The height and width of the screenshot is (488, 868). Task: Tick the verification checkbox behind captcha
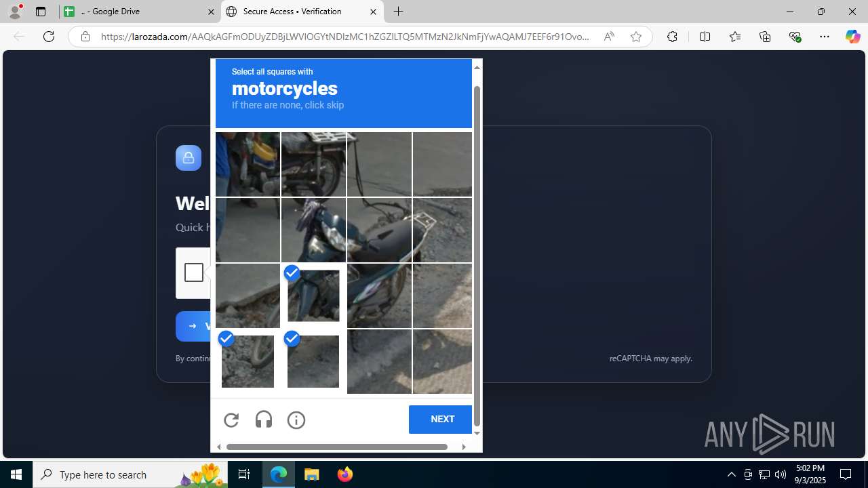(194, 272)
